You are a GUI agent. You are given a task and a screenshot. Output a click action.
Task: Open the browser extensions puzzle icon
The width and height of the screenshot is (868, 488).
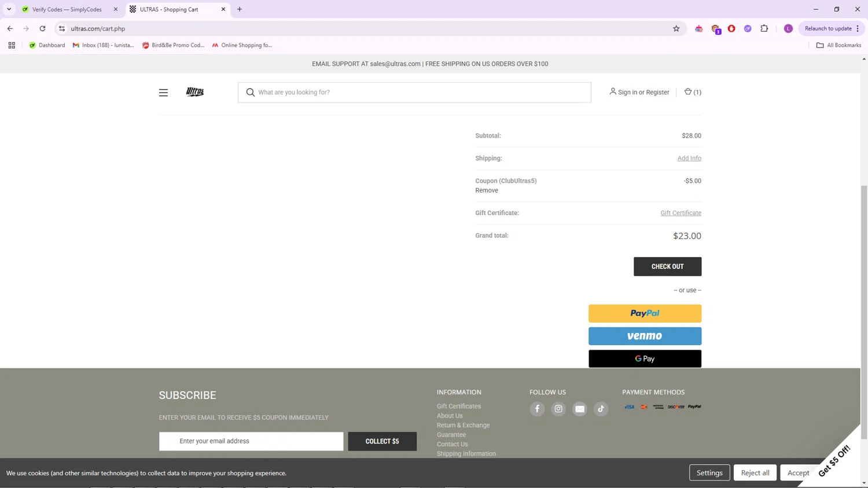coord(764,28)
